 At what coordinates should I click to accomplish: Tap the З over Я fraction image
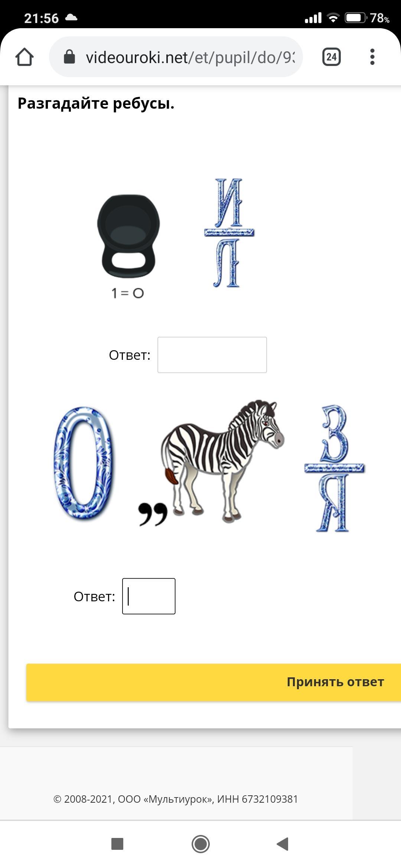tap(334, 469)
